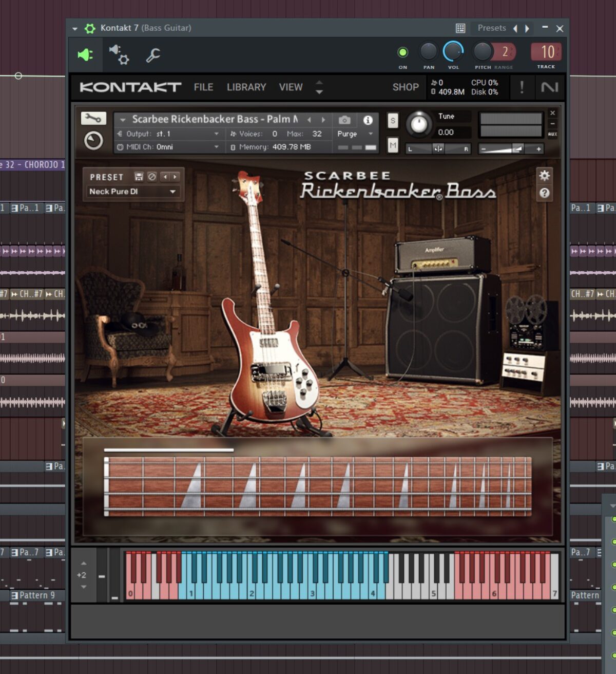The height and width of the screenshot is (674, 616).
Task: Open the instrument info icon
Action: click(368, 120)
